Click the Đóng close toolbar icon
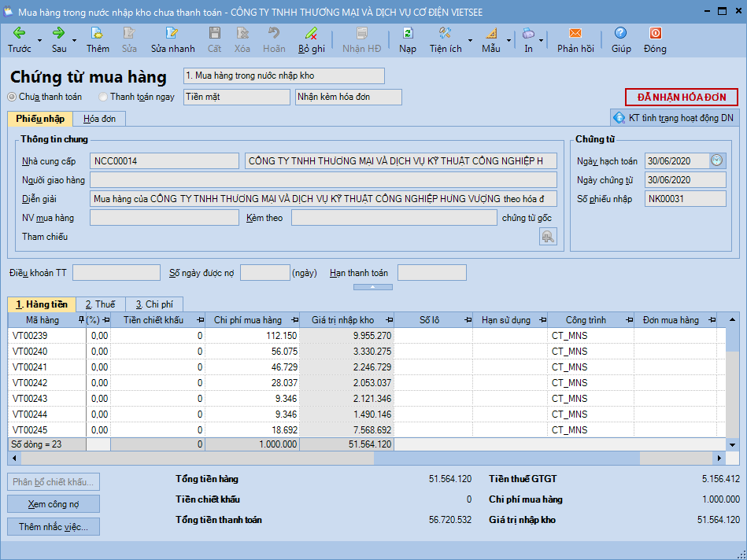This screenshot has width=747, height=560. [654, 33]
